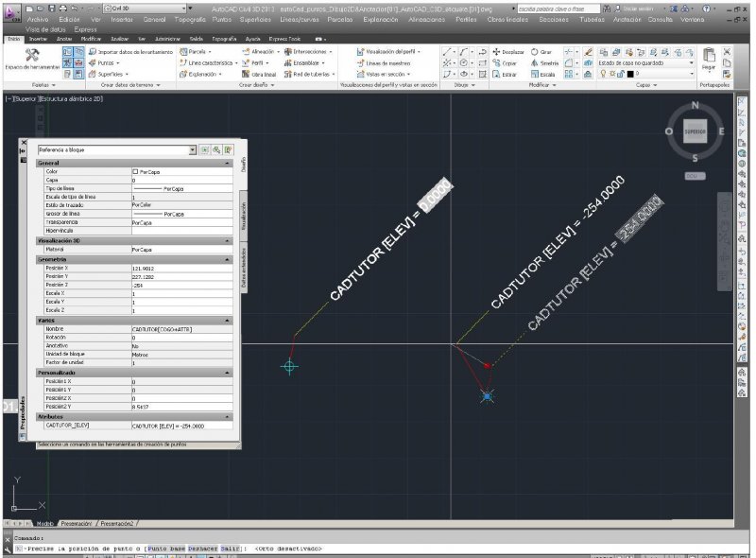Image resolution: width=756 pixels, height=558 pixels.
Task: Toggle the PICKADD button in Propiedades palette
Action: (x=205, y=150)
